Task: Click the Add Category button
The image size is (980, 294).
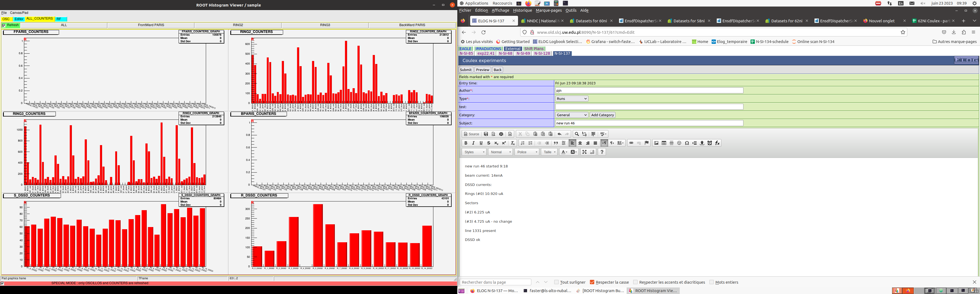Action: click(x=602, y=115)
